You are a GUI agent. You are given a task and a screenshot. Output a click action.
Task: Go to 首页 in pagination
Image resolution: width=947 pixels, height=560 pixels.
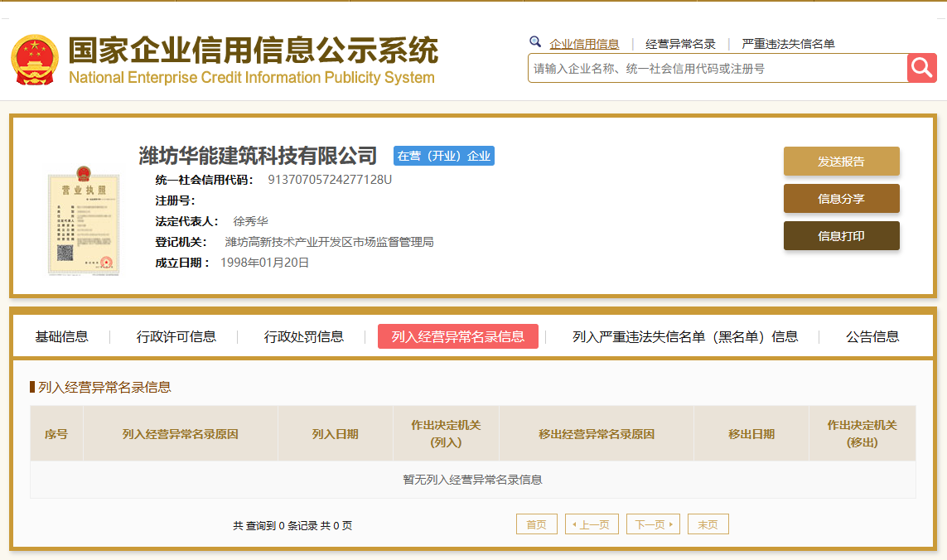coord(536,524)
